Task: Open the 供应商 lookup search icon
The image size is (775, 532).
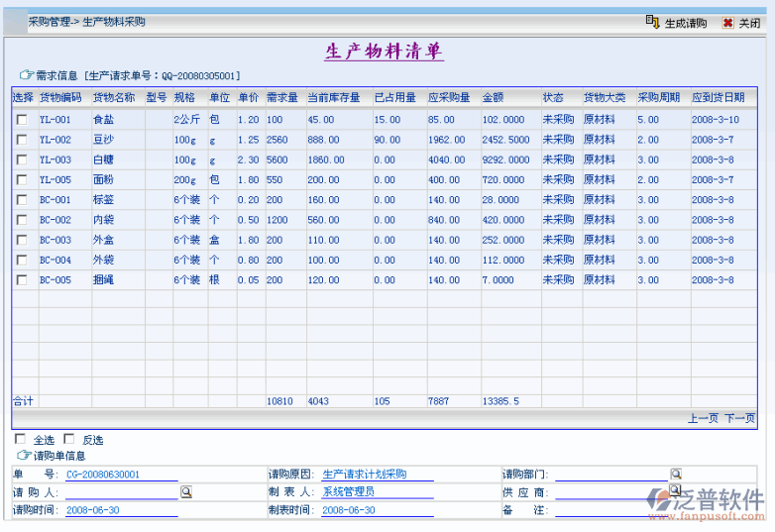Action: (675, 490)
